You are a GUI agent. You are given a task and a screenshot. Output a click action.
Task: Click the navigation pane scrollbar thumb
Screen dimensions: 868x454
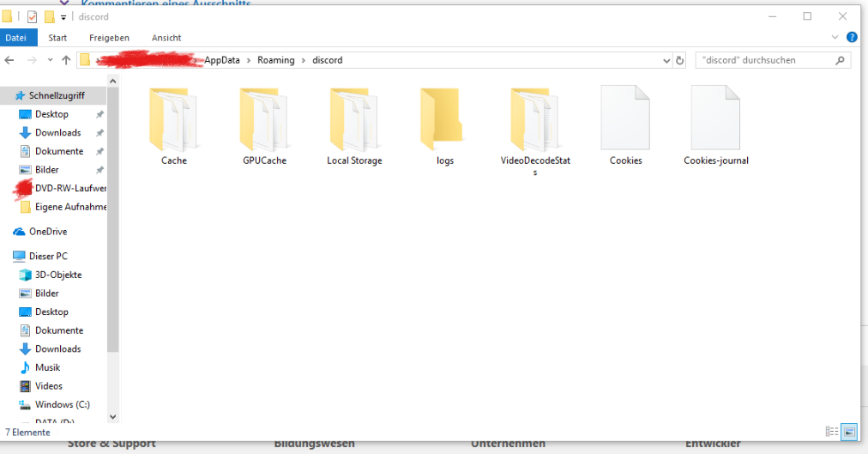(113, 219)
